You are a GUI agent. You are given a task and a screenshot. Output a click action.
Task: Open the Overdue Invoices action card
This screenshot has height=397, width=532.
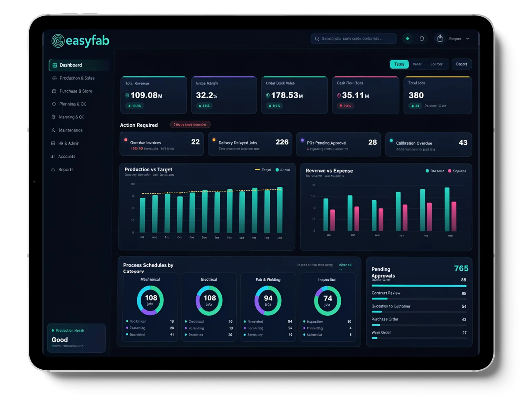coord(161,144)
